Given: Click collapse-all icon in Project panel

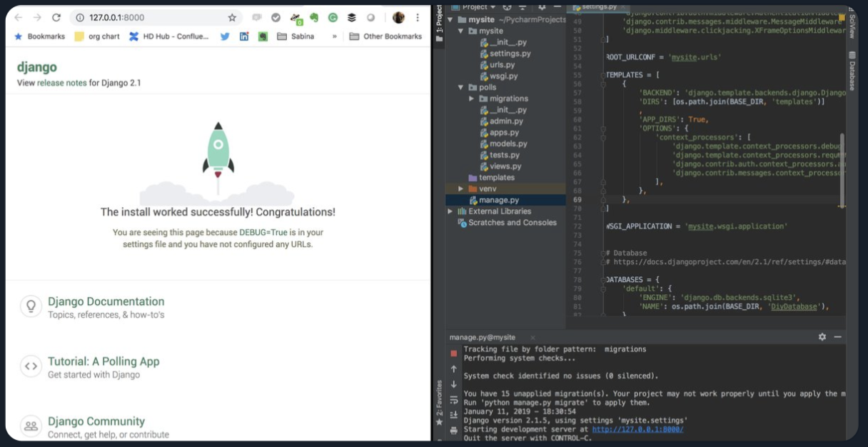Looking at the screenshot, I should coord(523,7).
